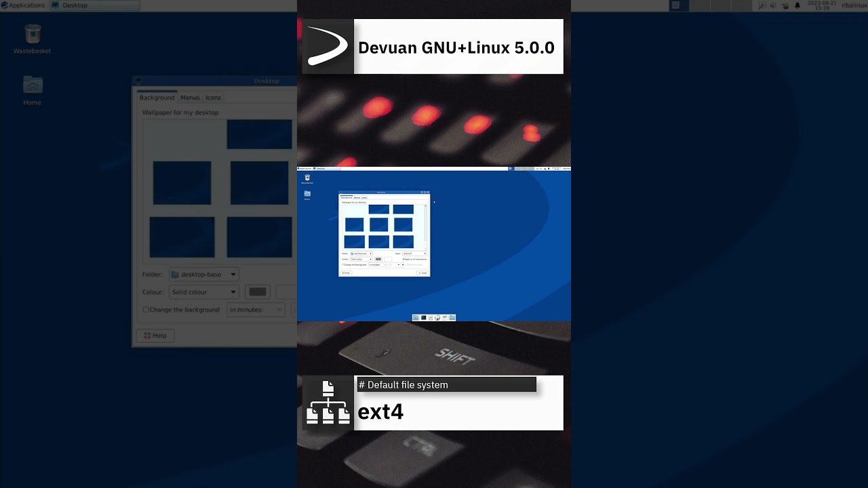Launch the terminal icon in the bottom dock
868x488 pixels.
[423, 317]
